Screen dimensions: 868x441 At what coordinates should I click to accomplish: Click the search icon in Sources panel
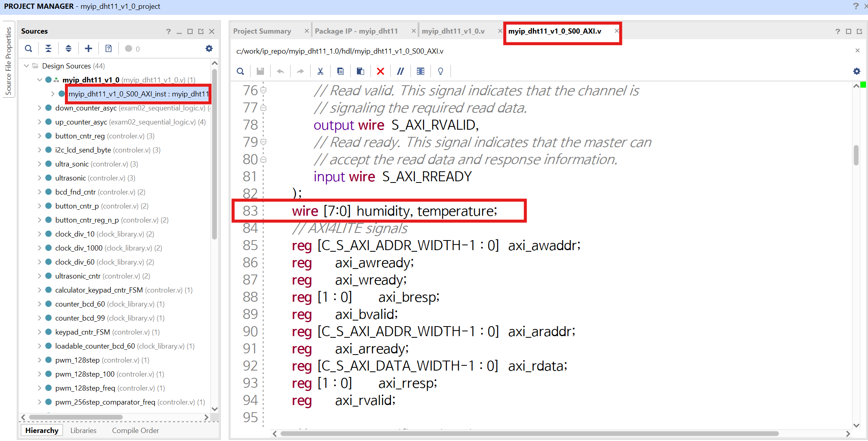coord(28,49)
